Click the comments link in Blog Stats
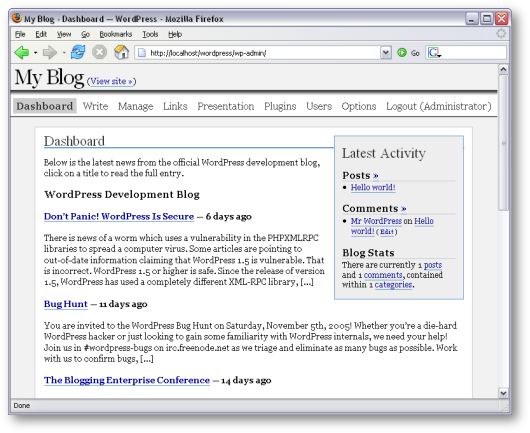530x433 pixels. point(383,275)
